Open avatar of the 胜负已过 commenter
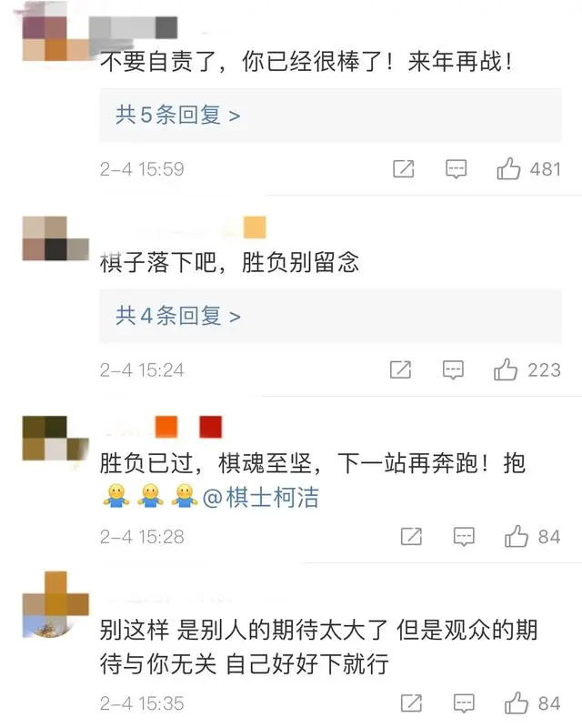Viewport: 582px width, 728px height. click(x=55, y=439)
